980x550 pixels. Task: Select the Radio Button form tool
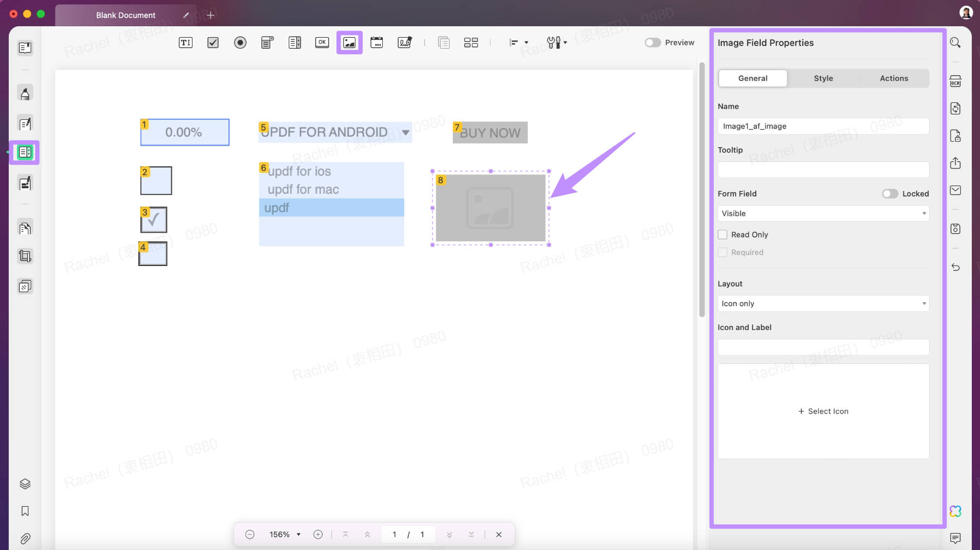(240, 42)
